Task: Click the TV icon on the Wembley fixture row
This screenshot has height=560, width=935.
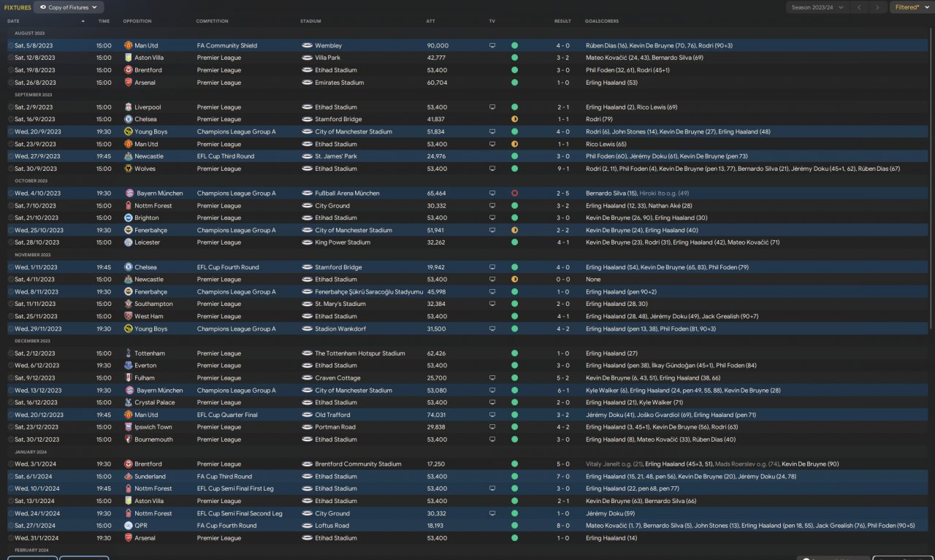Action: [492, 45]
